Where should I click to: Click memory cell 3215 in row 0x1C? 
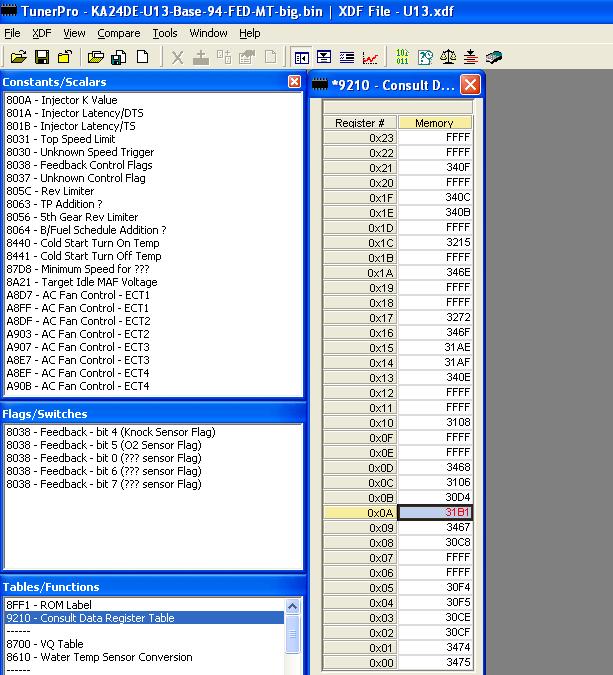click(435, 242)
